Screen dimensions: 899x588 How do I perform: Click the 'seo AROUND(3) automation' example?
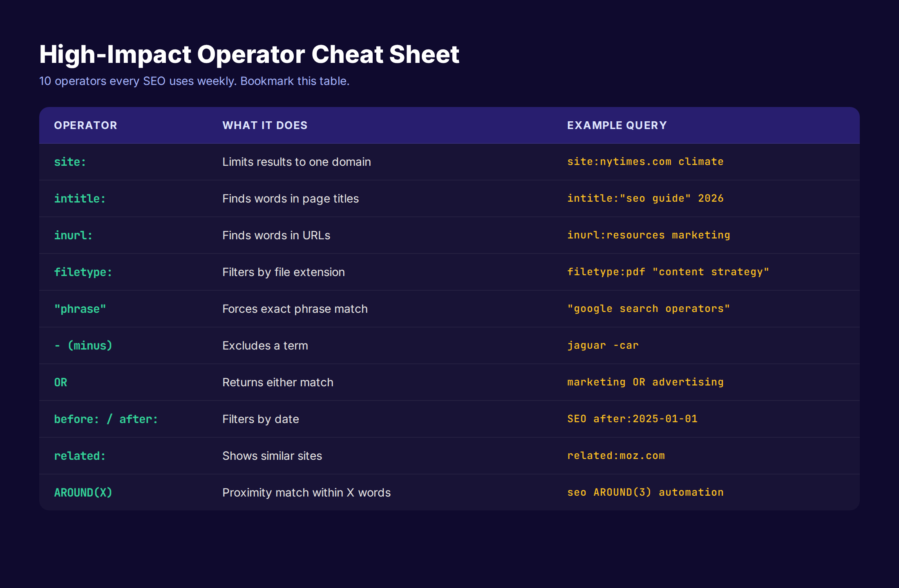645,492
